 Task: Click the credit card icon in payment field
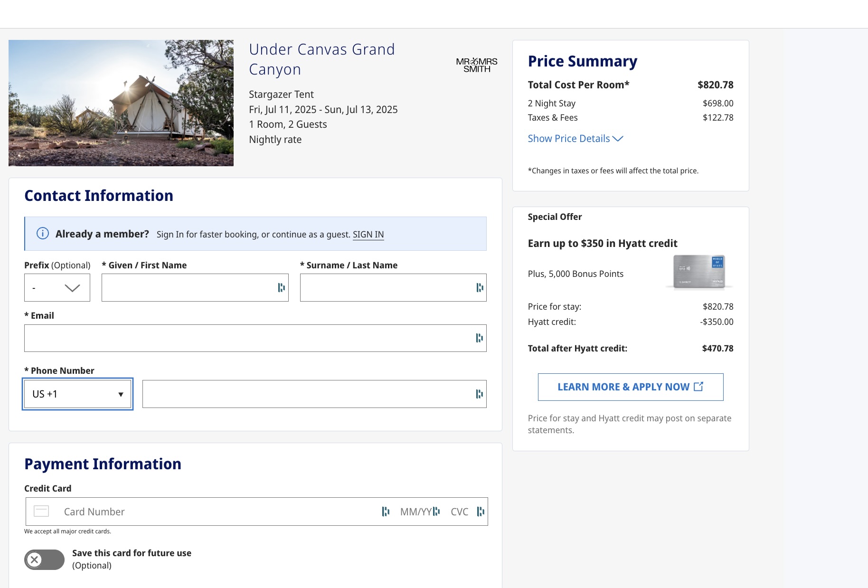point(41,512)
